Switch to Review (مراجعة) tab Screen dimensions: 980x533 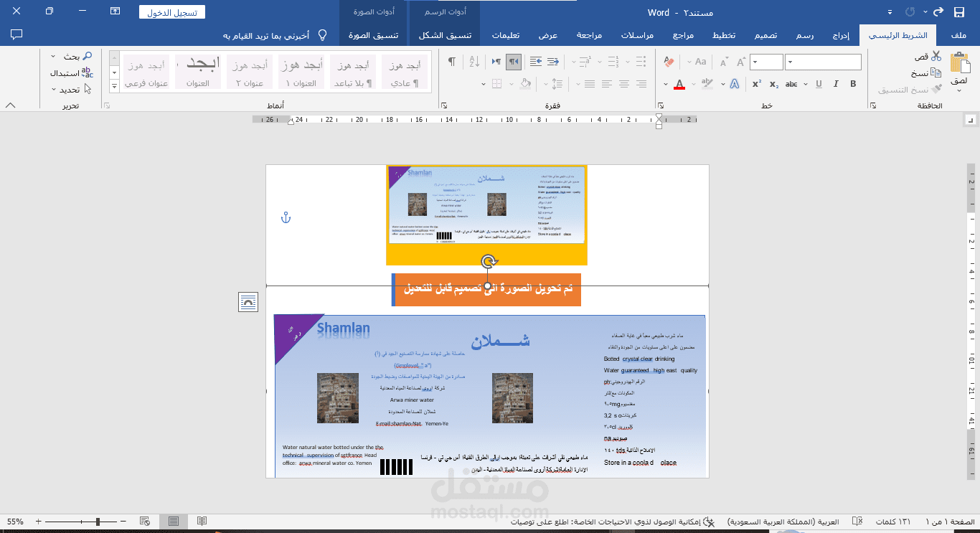pos(589,35)
